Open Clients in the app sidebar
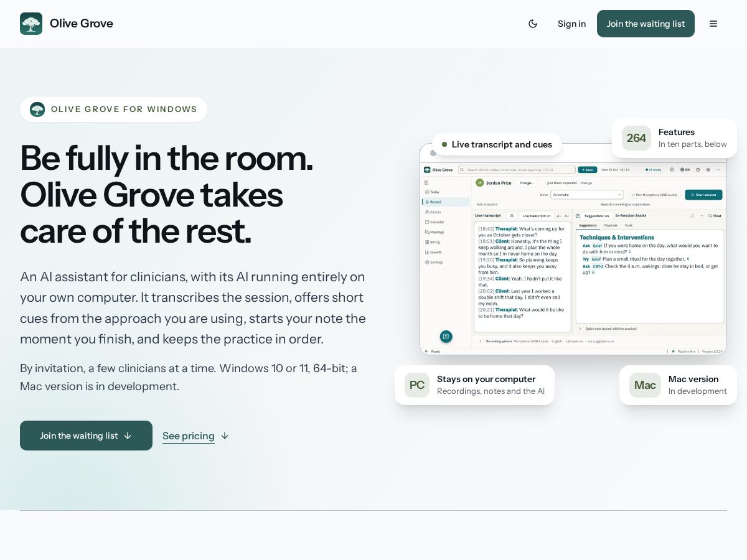This screenshot has height=560, width=747. click(446, 212)
